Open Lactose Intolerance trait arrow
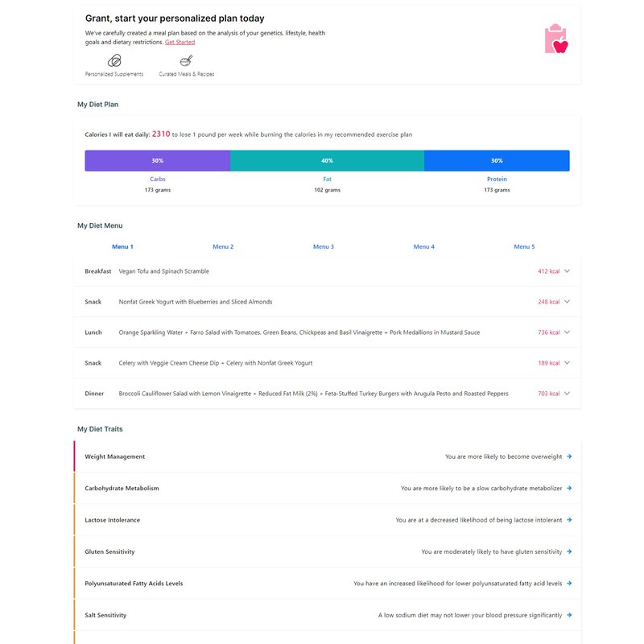The height and width of the screenshot is (644, 644). click(569, 519)
